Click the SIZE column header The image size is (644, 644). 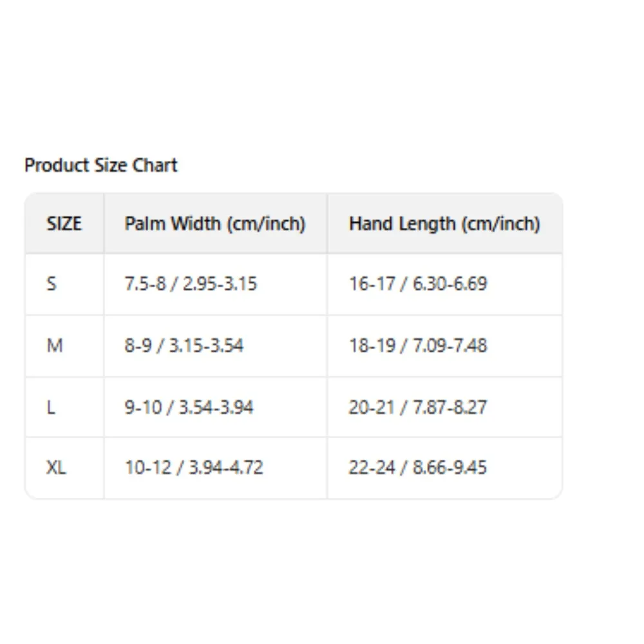64,224
